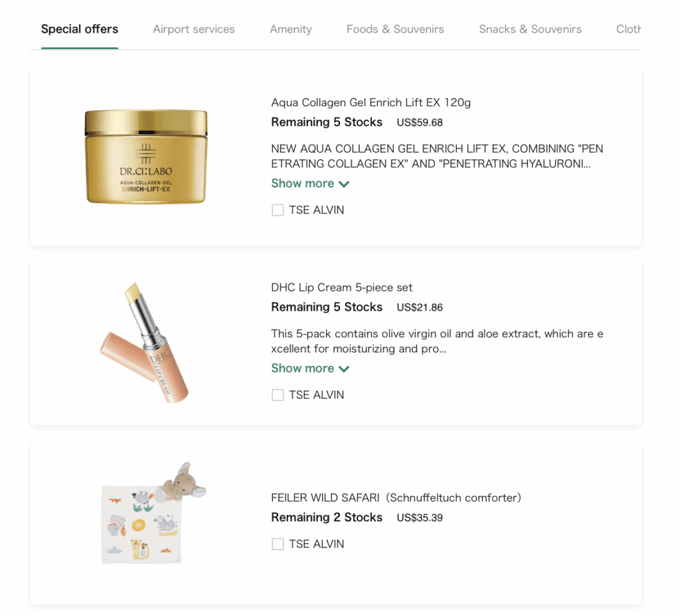Open FEILER WILD SAFARI product title
Image resolution: width=680 pixels, height=616 pixels.
pos(396,498)
